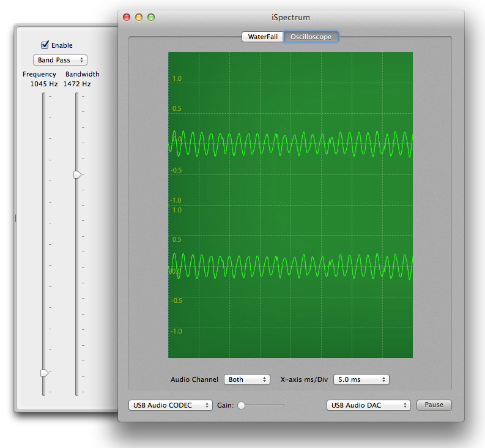Click the Pause button
This screenshot has height=448, width=485.
click(x=434, y=405)
